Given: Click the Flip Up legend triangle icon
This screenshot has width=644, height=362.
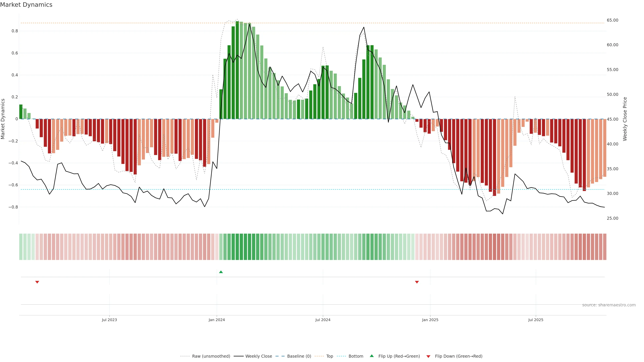Looking at the screenshot, I should point(372,356).
